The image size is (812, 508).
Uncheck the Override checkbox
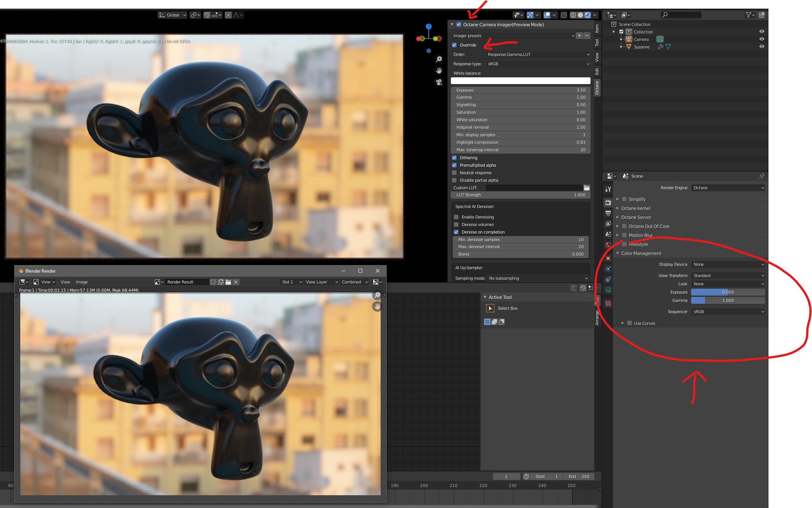(454, 45)
